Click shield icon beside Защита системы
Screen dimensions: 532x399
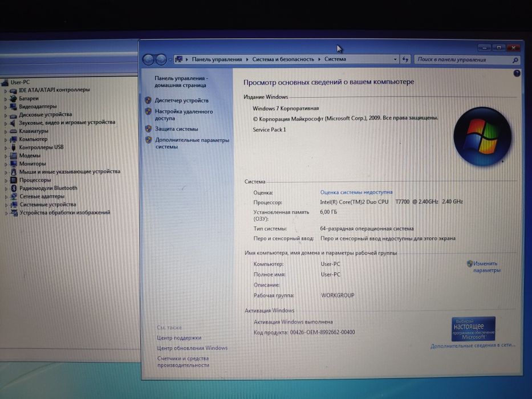click(x=148, y=129)
